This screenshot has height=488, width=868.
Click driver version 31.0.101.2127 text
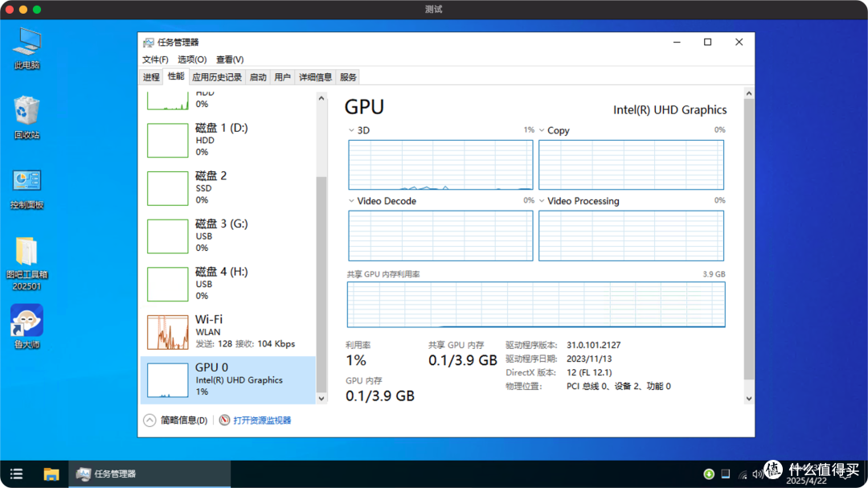coord(593,345)
